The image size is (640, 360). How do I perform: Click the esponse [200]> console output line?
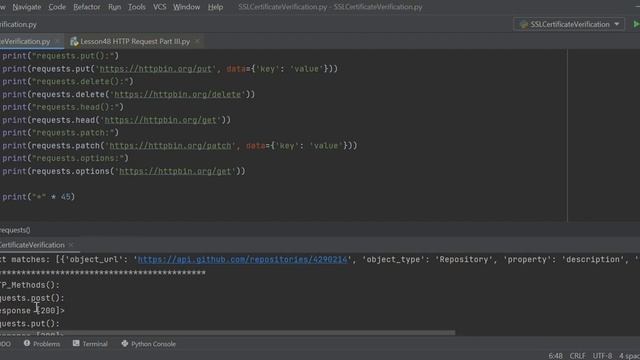(x=32, y=311)
